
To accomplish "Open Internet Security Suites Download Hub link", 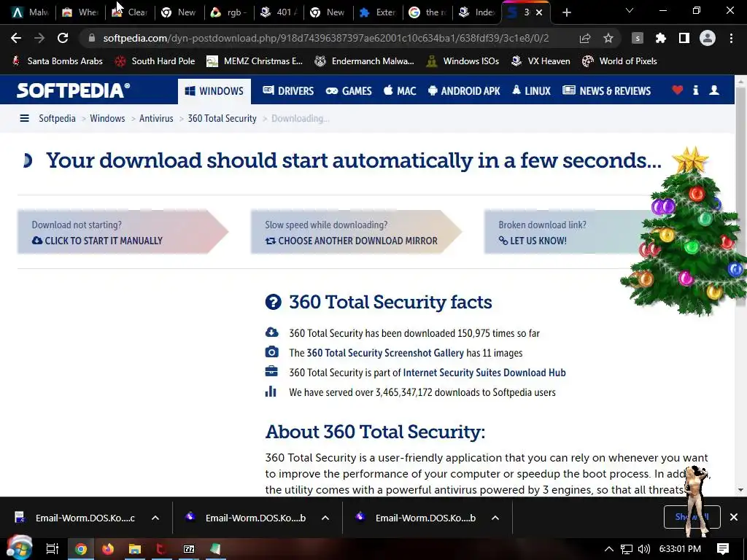I will click(x=484, y=373).
